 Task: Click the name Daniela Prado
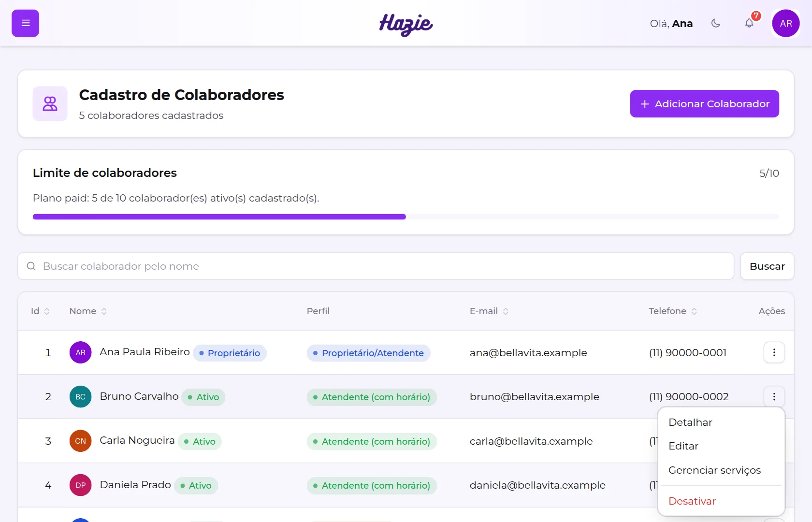[x=135, y=485]
